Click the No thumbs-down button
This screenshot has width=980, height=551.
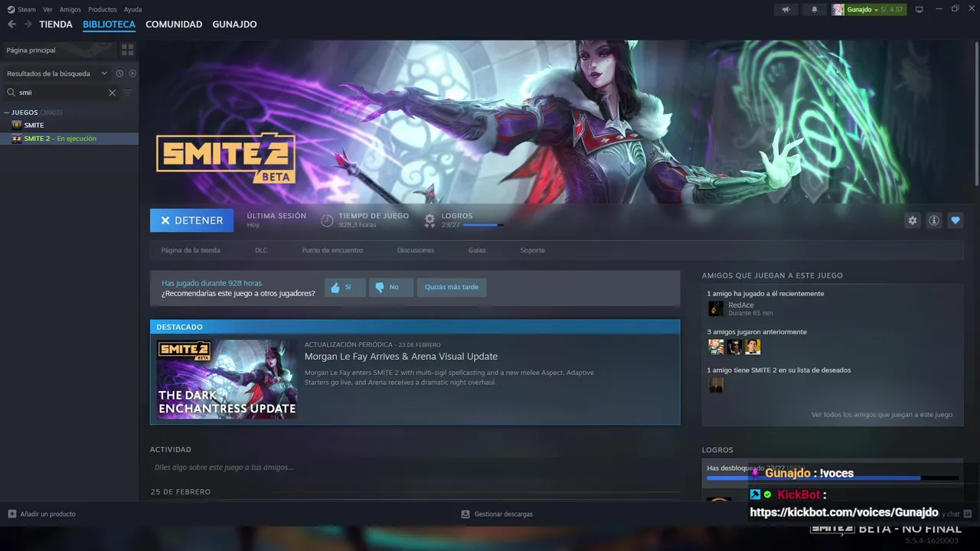pyautogui.click(x=391, y=287)
